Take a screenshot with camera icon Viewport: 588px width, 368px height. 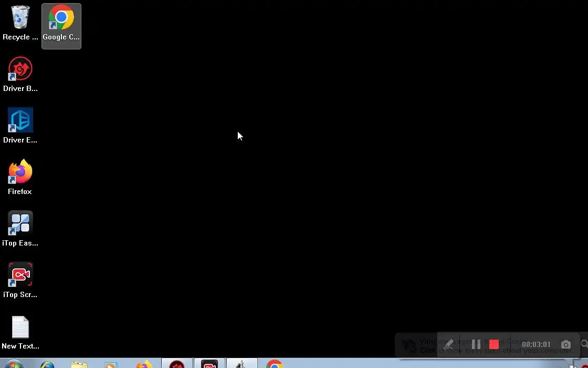pyautogui.click(x=566, y=344)
